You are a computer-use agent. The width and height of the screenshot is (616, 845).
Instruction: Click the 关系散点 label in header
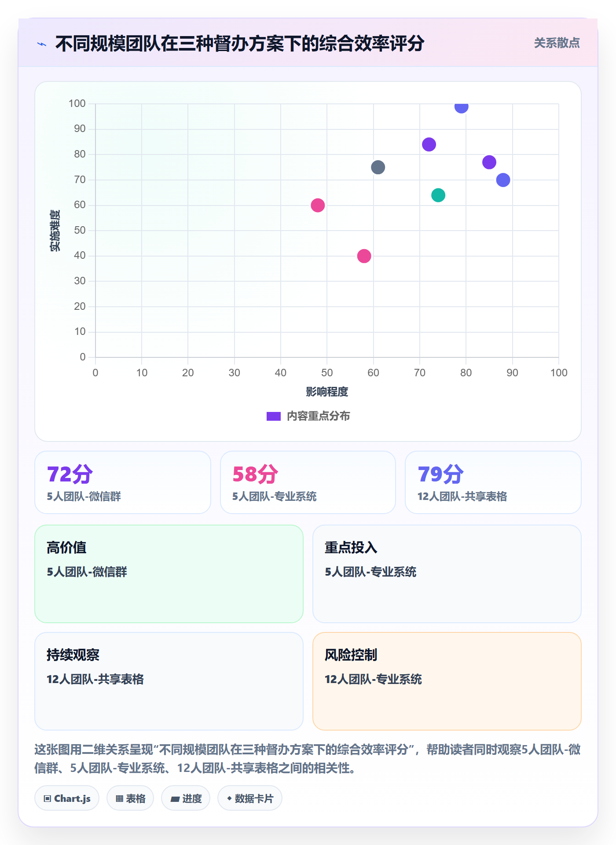(x=557, y=43)
